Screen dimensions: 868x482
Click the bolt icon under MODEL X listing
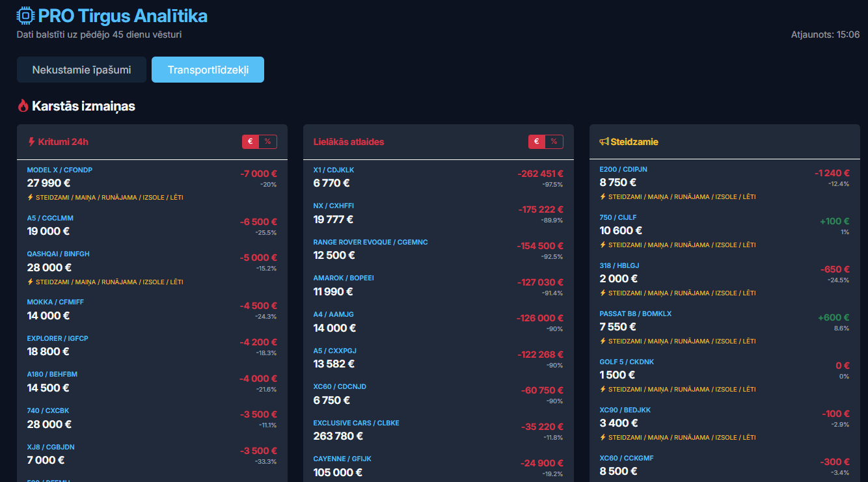(30, 197)
